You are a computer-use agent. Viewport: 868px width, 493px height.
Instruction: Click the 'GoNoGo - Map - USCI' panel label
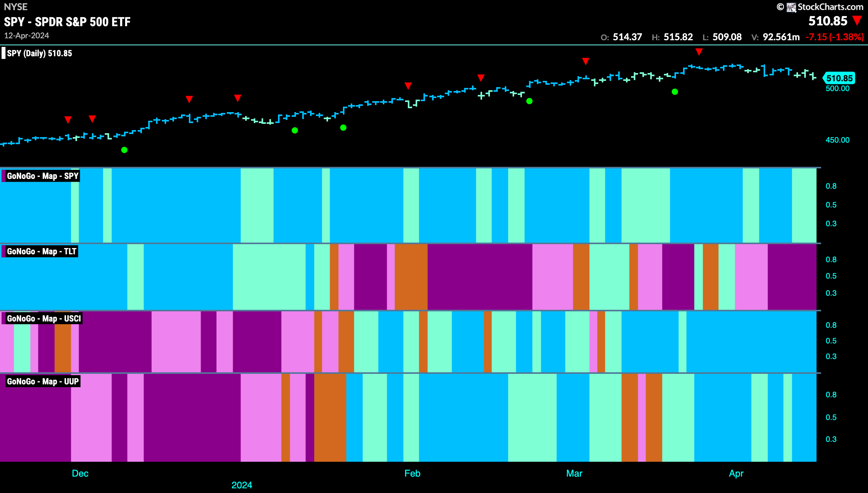click(44, 319)
